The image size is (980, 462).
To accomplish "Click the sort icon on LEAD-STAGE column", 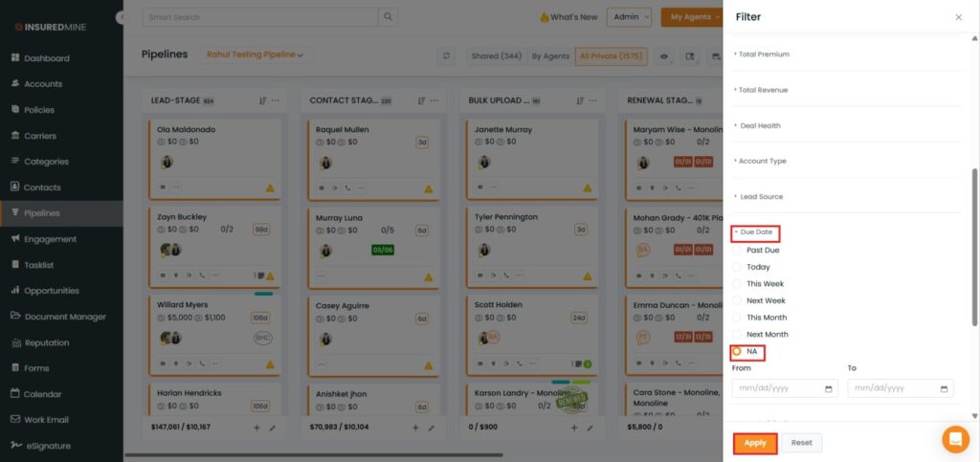I will 262,100.
